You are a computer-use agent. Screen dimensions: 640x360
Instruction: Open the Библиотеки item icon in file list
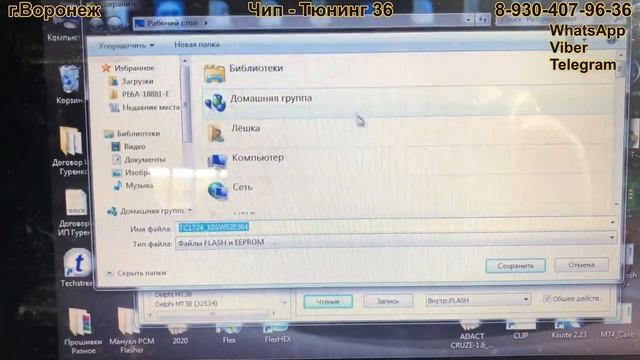pos(214,74)
